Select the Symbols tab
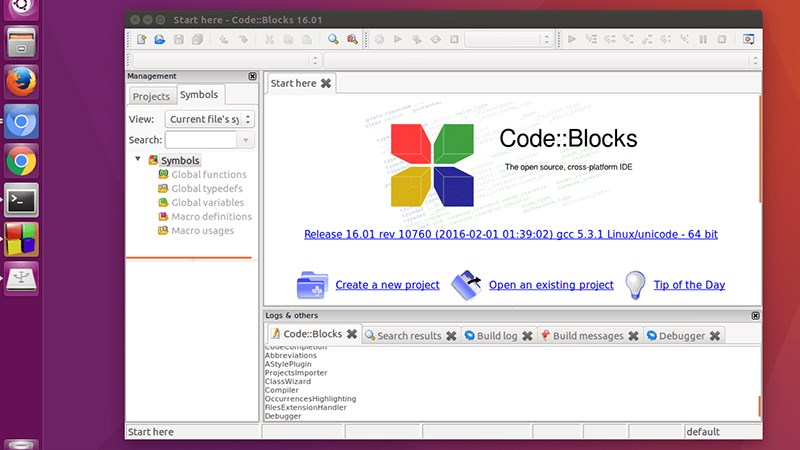Screen dimensions: 800x450 pyautogui.click(x=199, y=94)
